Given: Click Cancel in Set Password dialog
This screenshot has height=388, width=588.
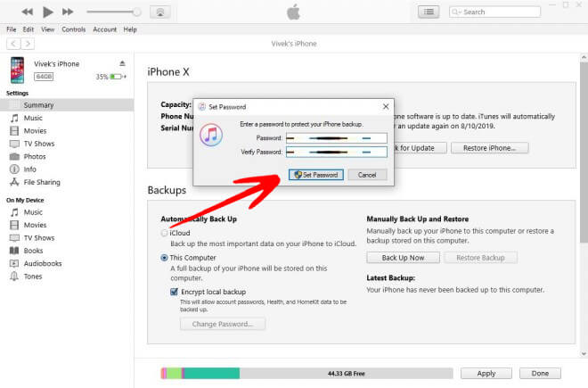Looking at the screenshot, I should click(x=367, y=175).
